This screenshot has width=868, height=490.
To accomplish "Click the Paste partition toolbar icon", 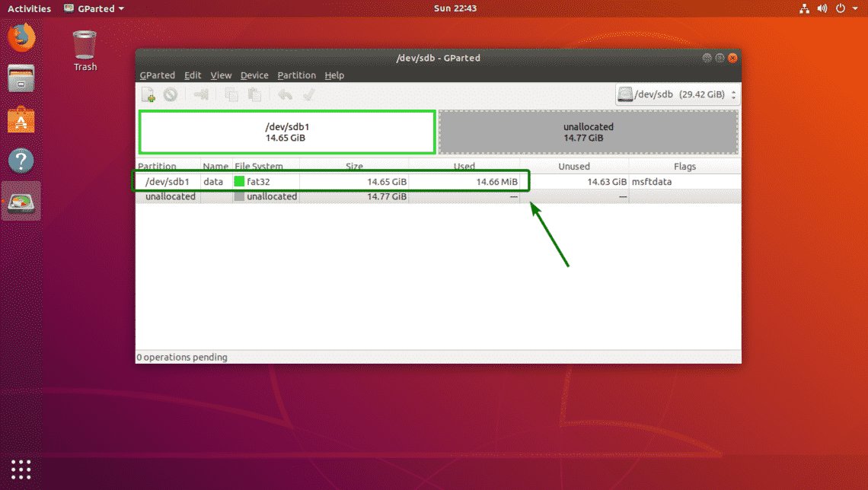I will pyautogui.click(x=254, y=94).
